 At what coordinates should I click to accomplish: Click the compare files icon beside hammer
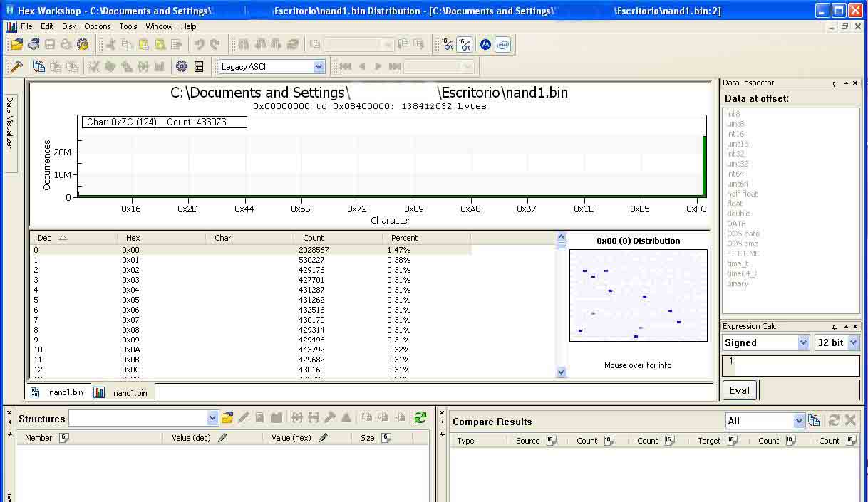(39, 66)
